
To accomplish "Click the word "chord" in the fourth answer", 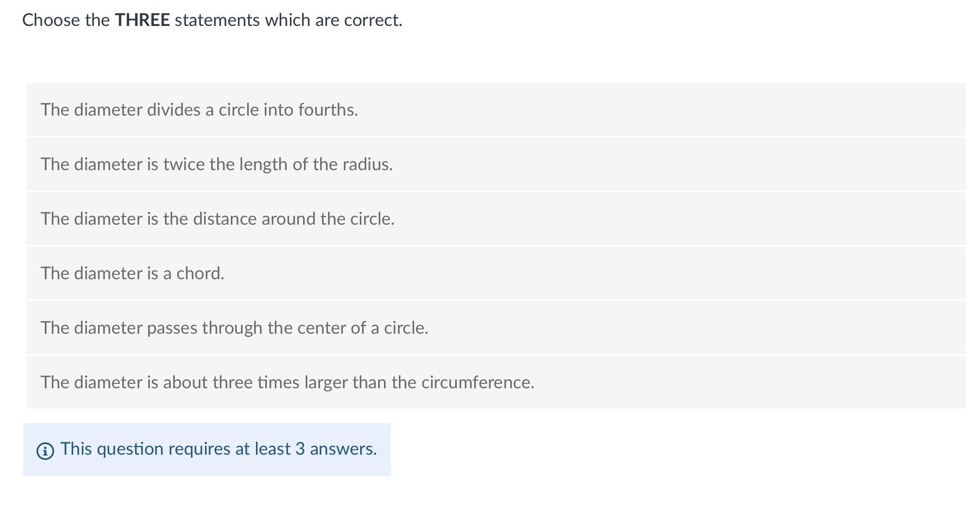I will point(200,273).
